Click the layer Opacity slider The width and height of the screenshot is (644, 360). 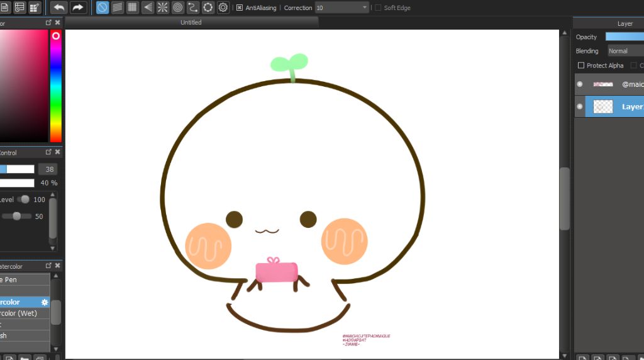(x=624, y=37)
